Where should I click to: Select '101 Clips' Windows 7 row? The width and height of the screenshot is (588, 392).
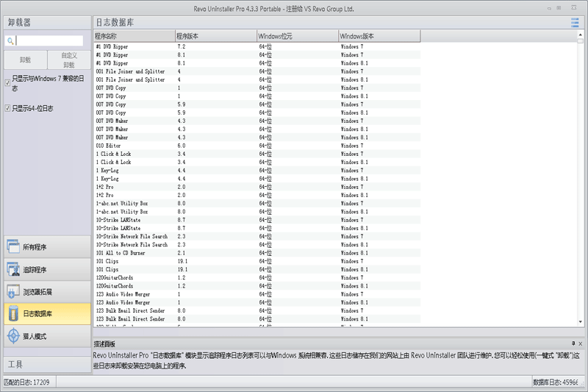click(257, 261)
